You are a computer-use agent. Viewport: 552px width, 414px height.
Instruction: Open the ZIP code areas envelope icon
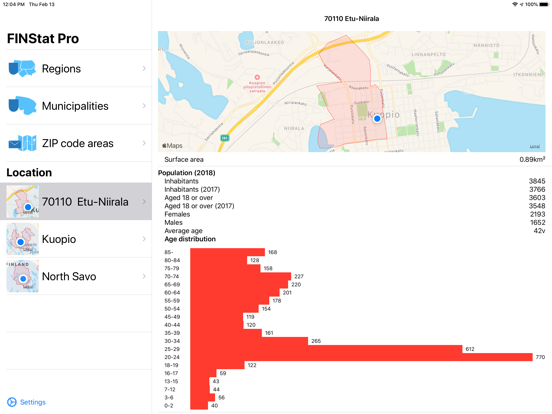pos(22,143)
